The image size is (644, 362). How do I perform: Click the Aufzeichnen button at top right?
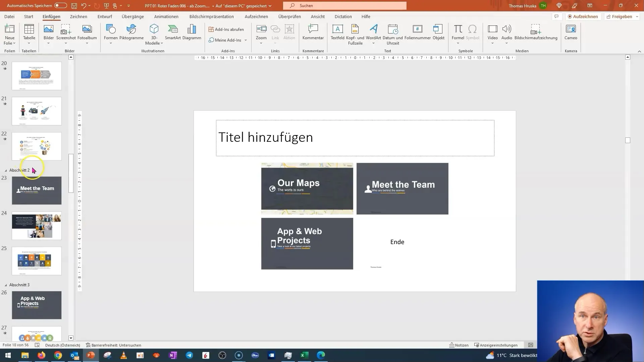[583, 16]
